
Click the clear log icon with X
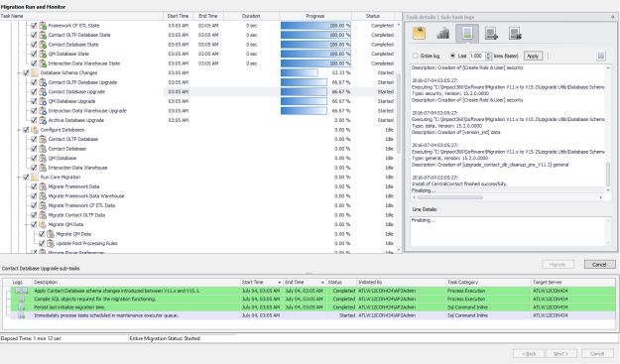tap(515, 34)
